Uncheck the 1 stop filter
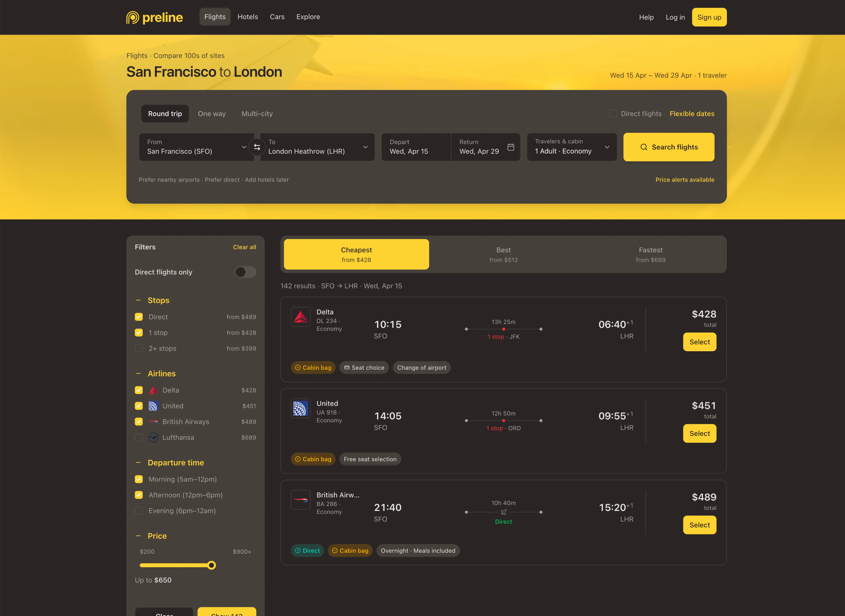The width and height of the screenshot is (845, 616). 139,333
